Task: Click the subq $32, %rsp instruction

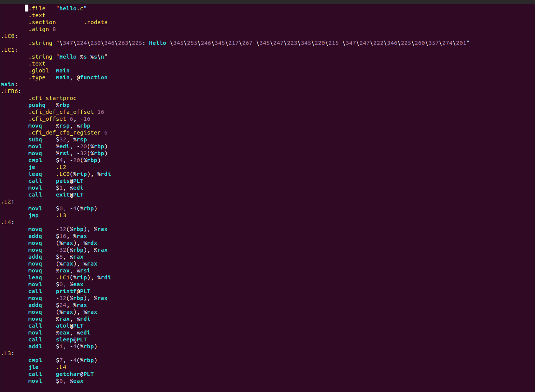Action: click(57, 139)
